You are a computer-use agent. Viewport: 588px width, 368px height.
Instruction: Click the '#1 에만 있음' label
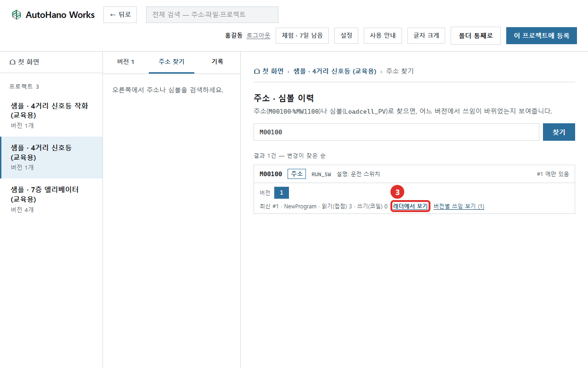point(553,174)
